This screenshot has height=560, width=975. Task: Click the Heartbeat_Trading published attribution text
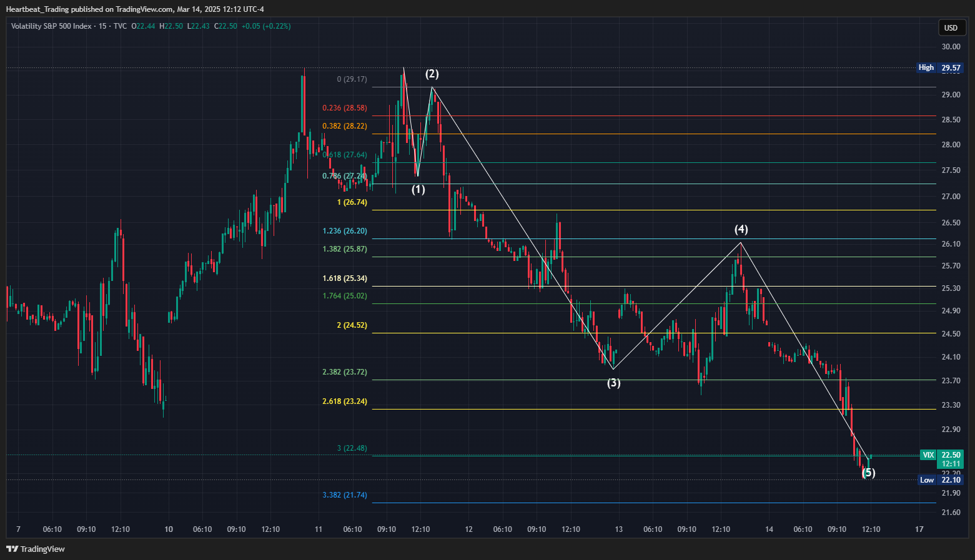click(x=135, y=9)
